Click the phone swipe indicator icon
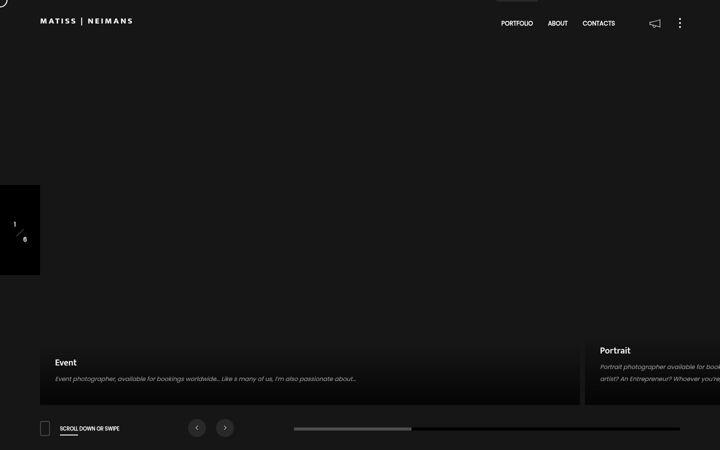This screenshot has width=720, height=450. pyautogui.click(x=45, y=428)
